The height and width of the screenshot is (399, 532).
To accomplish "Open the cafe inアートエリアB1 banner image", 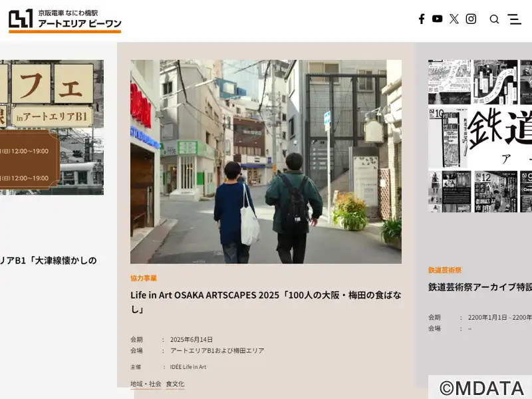I will (52, 128).
